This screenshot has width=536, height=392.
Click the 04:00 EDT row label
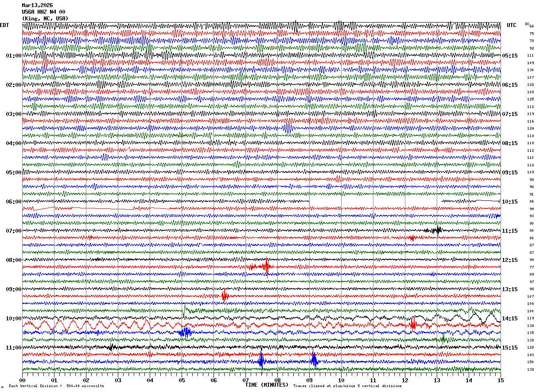(x=14, y=143)
